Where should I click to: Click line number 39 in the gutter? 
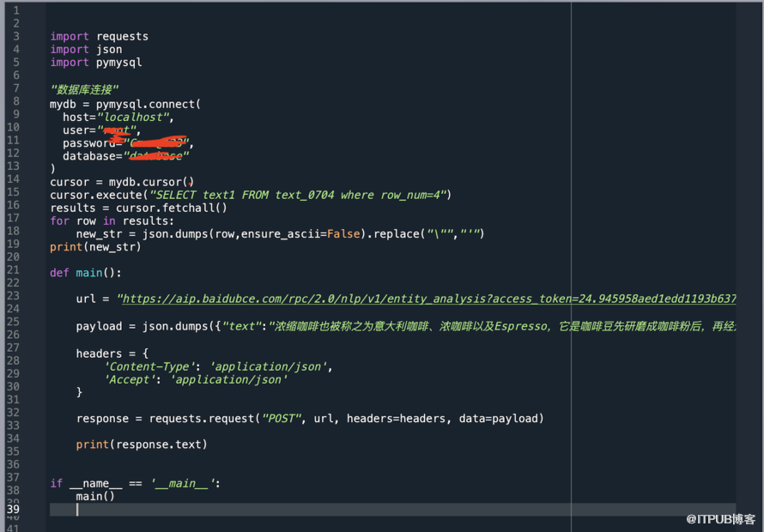pos(13,509)
